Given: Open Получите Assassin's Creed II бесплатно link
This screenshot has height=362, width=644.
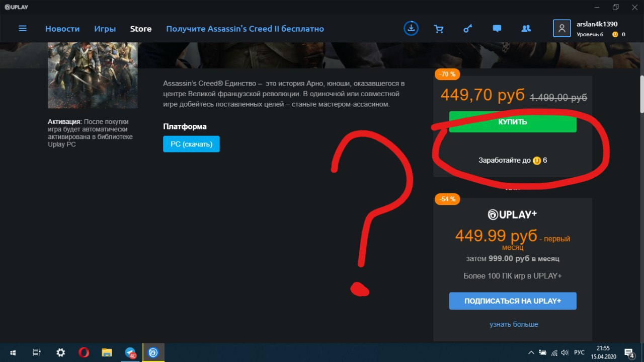Looking at the screenshot, I should coord(245,29).
